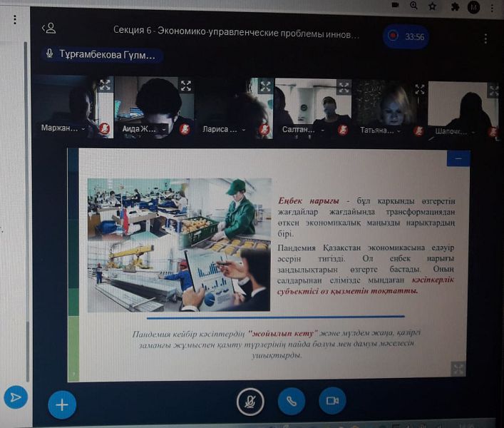Make the Маржан webcam fullscreen
Image resolution: width=504 pixels, height=428 pixels.
click(105, 85)
